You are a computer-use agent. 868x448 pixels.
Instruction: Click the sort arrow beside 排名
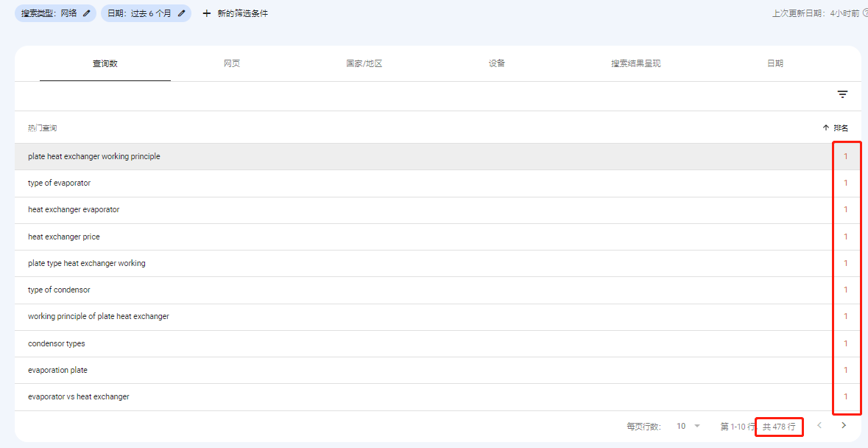(825, 127)
